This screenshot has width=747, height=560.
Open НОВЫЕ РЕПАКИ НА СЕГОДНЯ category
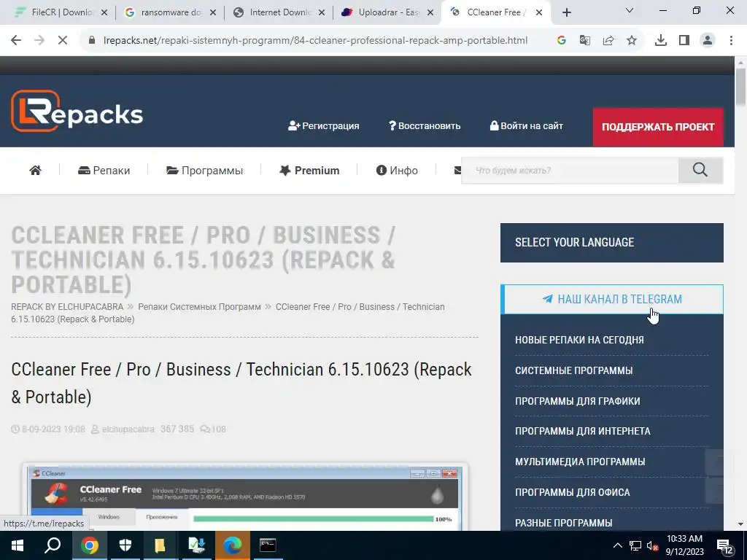click(x=579, y=340)
